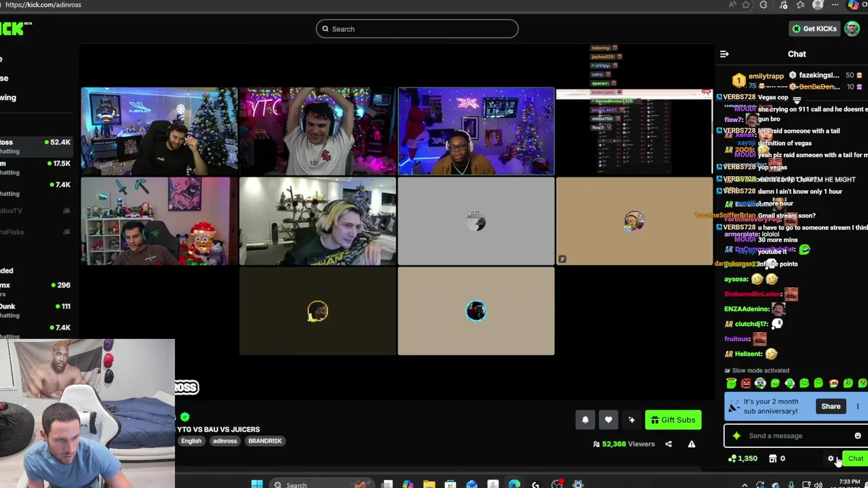Open the browser settings and more menu
868x488 pixels.
[x=835, y=5]
